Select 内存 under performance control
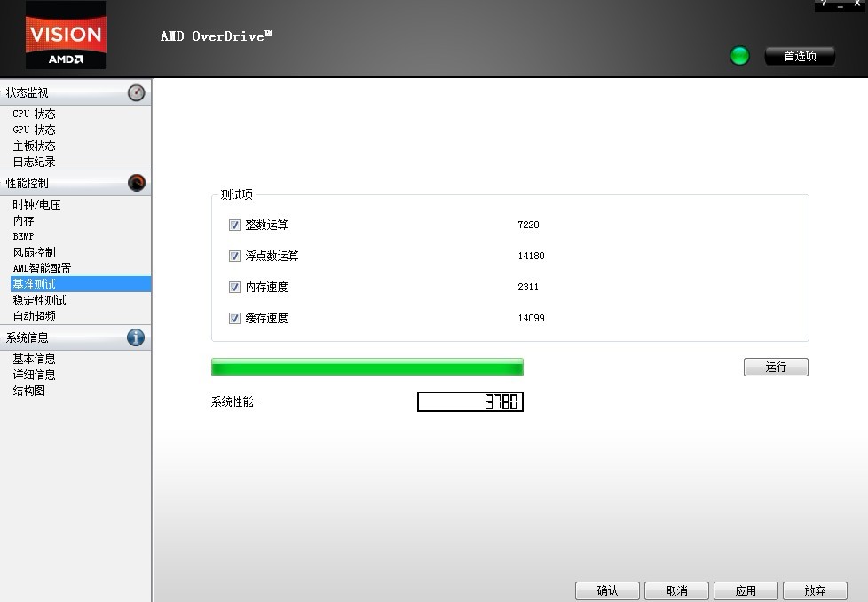This screenshot has width=868, height=602. pyautogui.click(x=23, y=220)
